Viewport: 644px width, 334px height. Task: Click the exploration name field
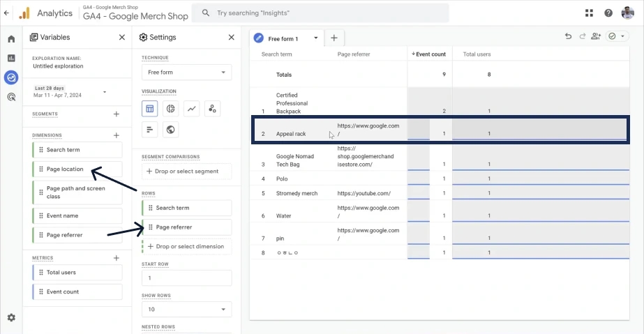(x=58, y=66)
